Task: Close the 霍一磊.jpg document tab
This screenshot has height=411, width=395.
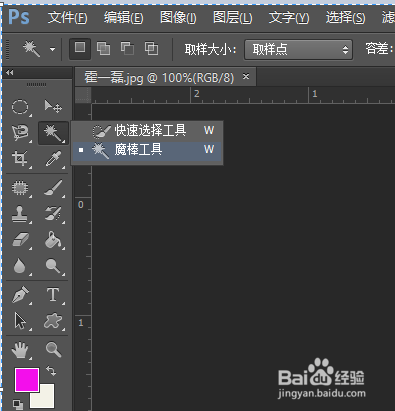Action: click(246, 77)
